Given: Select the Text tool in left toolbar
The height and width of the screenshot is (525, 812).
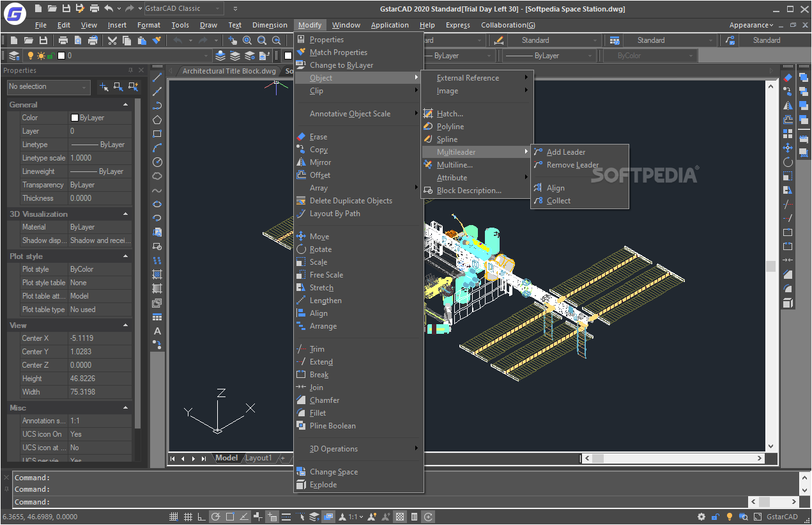Looking at the screenshot, I should click(x=157, y=331).
